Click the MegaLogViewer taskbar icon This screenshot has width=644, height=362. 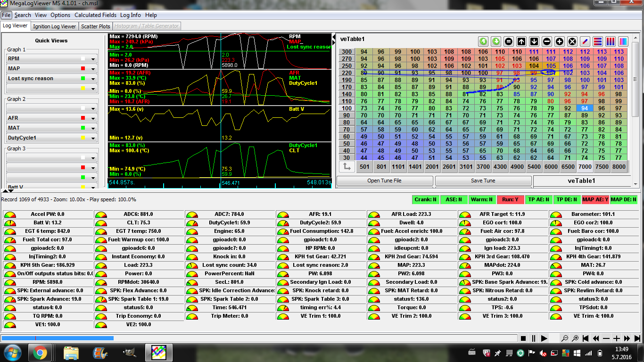pyautogui.click(x=158, y=352)
